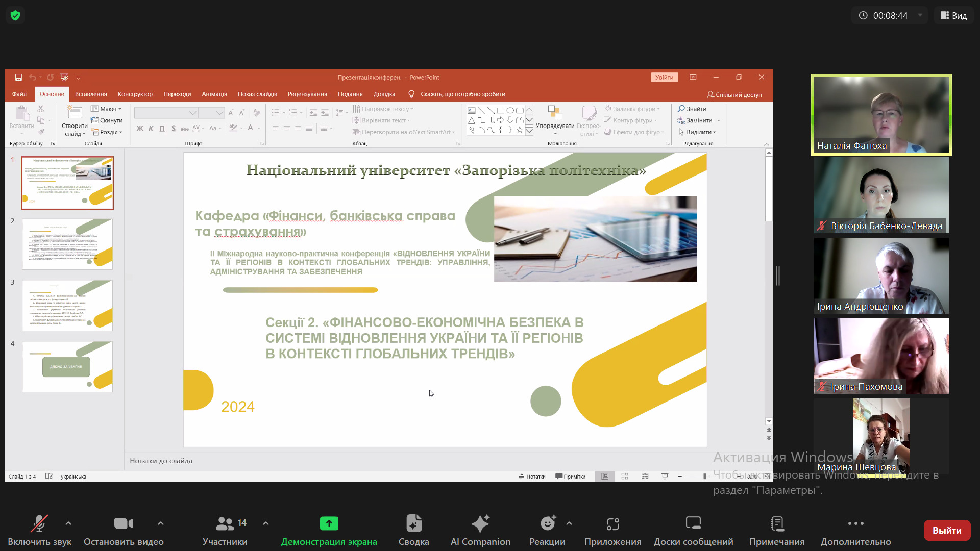Viewport: 980px width, 551px height.
Task: Open the Notes (Примечания) icon
Action: [776, 524]
